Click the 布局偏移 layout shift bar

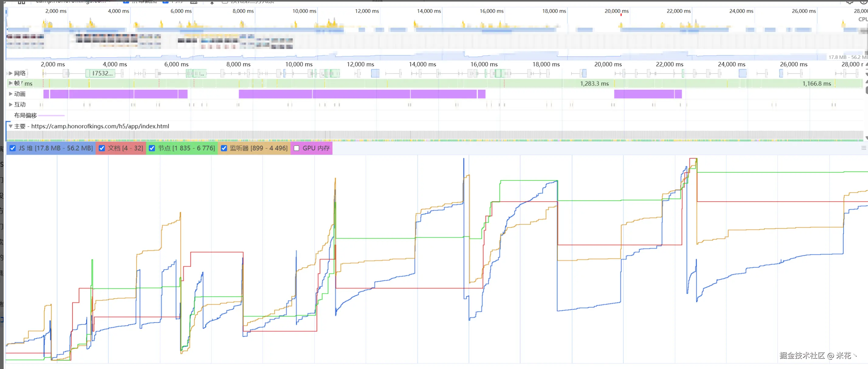(51, 116)
